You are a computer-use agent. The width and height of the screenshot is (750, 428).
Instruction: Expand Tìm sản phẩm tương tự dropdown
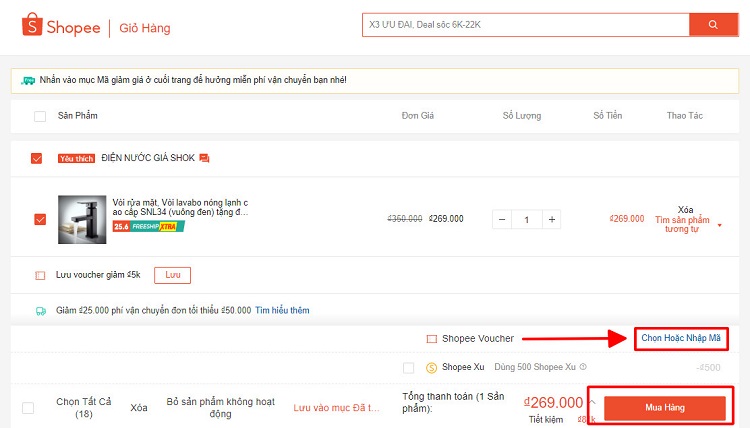coord(719,228)
